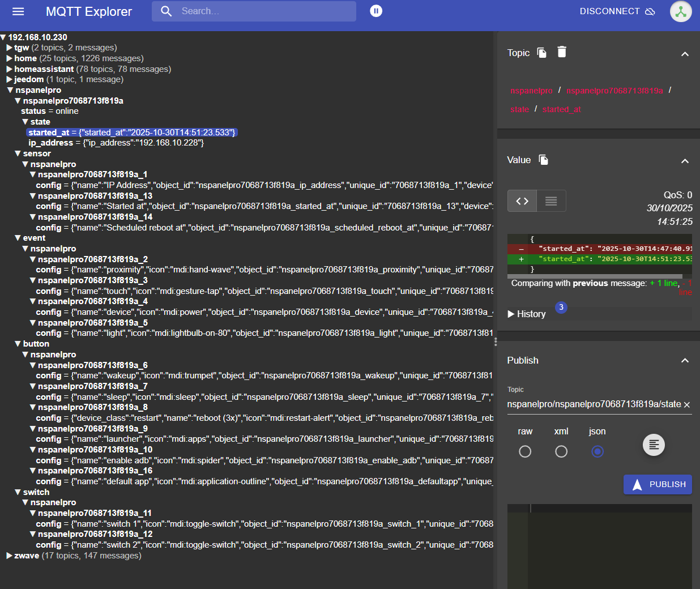Pause message updates with the pause button
The width and height of the screenshot is (700, 589).
pyautogui.click(x=376, y=11)
